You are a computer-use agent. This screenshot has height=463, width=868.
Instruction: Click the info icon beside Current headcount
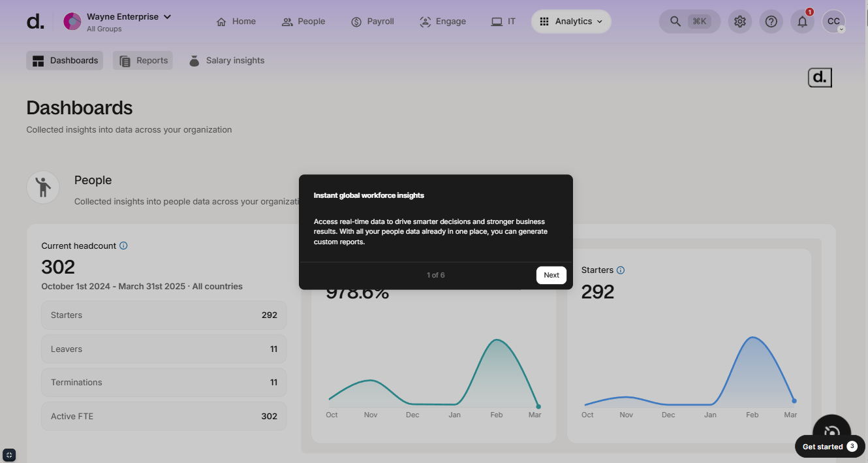click(x=123, y=246)
